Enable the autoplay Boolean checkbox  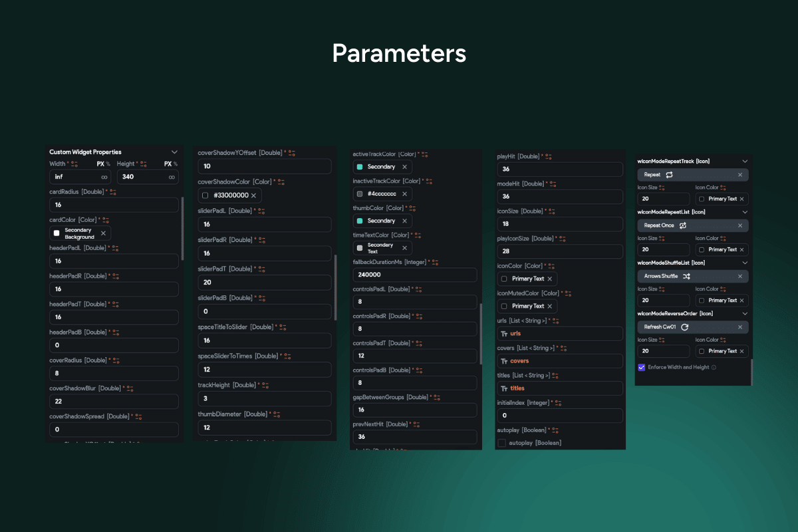(x=502, y=443)
